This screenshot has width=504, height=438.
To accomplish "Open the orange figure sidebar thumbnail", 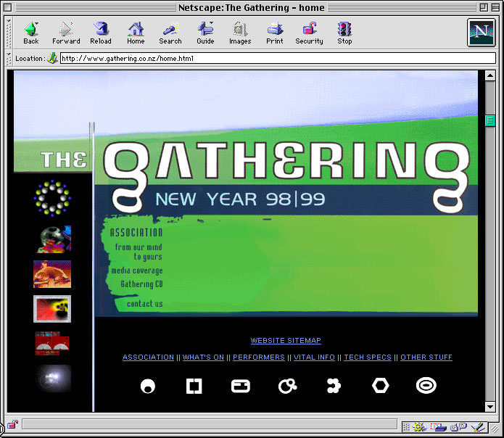I will coord(52,274).
